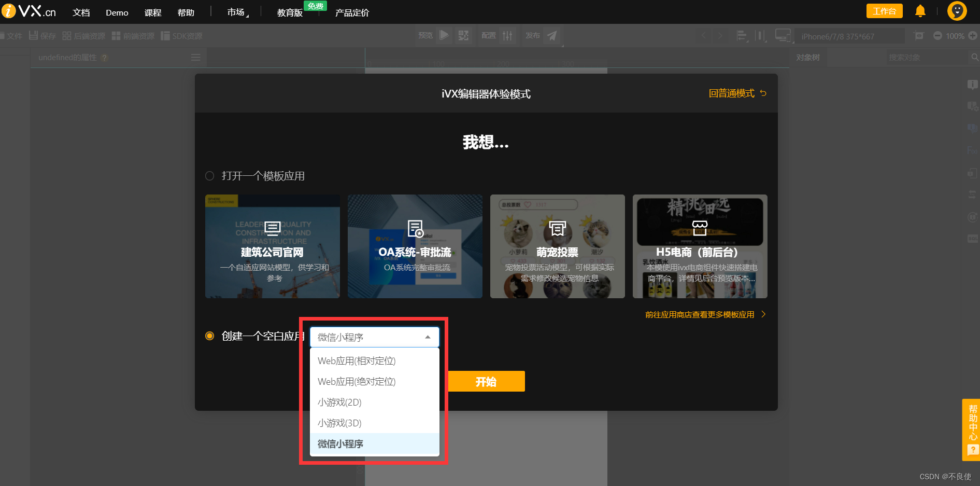
Task: Select the open a template app radio
Action: pos(209,176)
